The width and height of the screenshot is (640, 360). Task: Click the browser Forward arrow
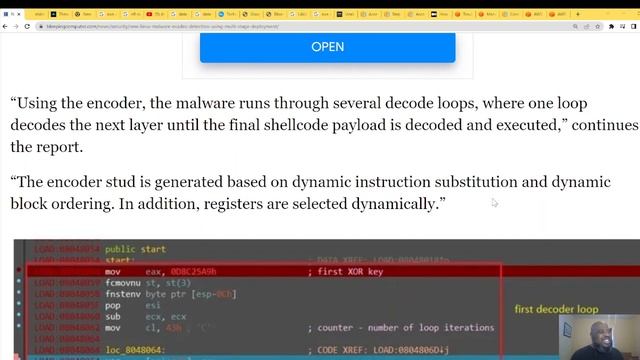click(16, 27)
